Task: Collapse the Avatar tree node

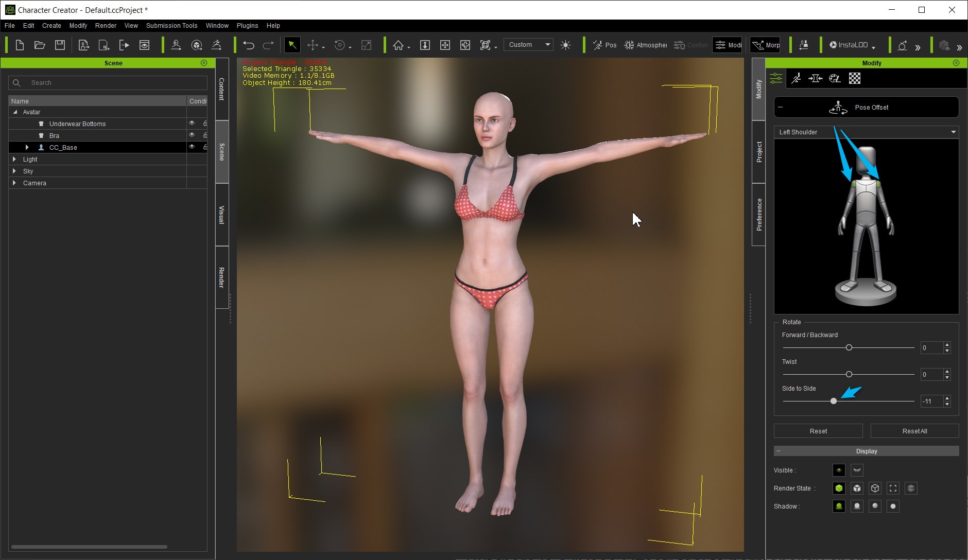Action: coord(15,112)
